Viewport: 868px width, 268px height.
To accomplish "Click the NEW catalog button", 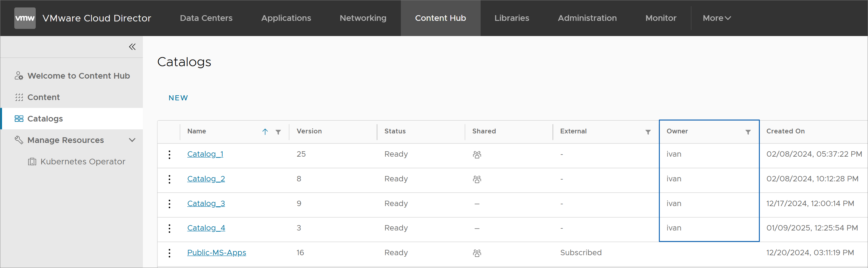I will point(178,98).
